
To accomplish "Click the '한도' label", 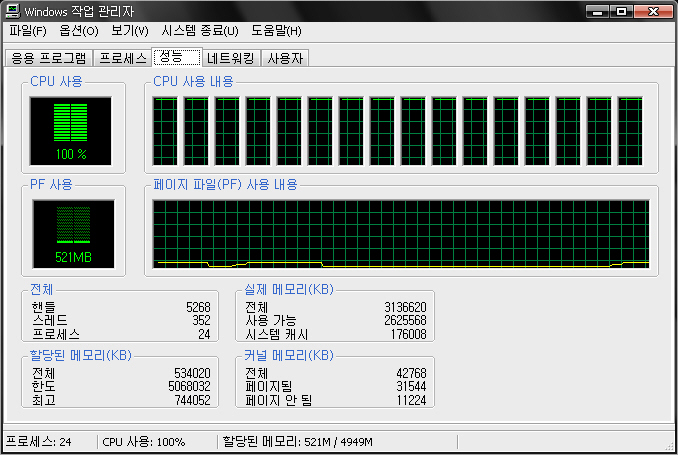I will [x=44, y=386].
